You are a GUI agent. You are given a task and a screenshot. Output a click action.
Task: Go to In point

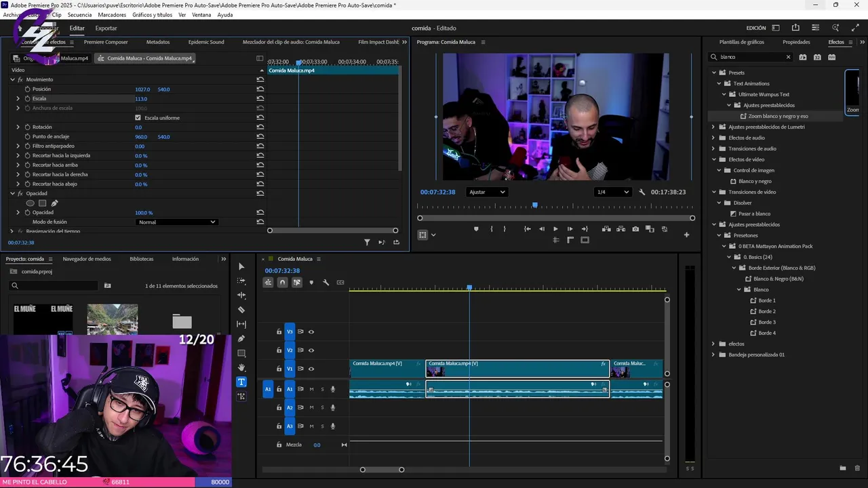click(x=527, y=229)
